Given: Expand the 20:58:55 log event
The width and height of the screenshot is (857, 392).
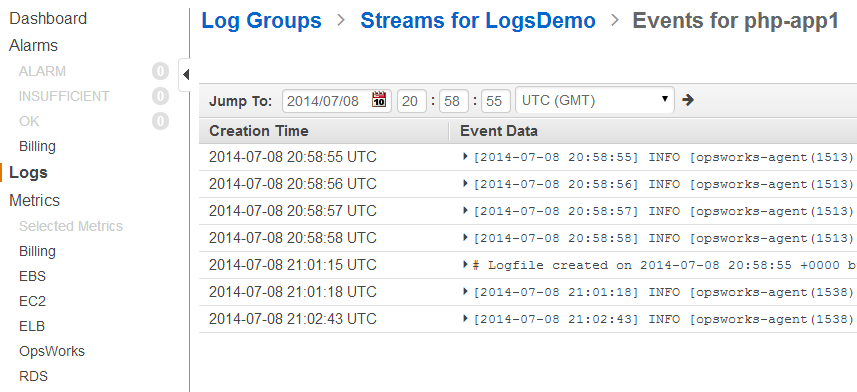Looking at the screenshot, I should (x=466, y=157).
